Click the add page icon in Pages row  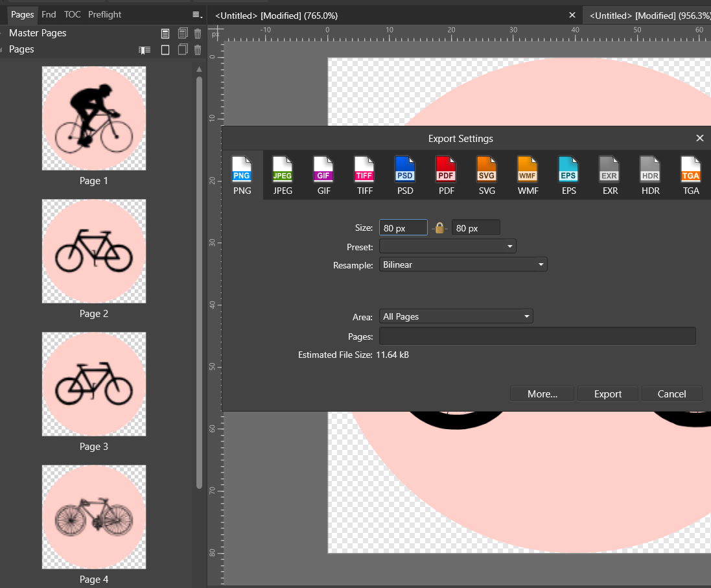click(165, 50)
